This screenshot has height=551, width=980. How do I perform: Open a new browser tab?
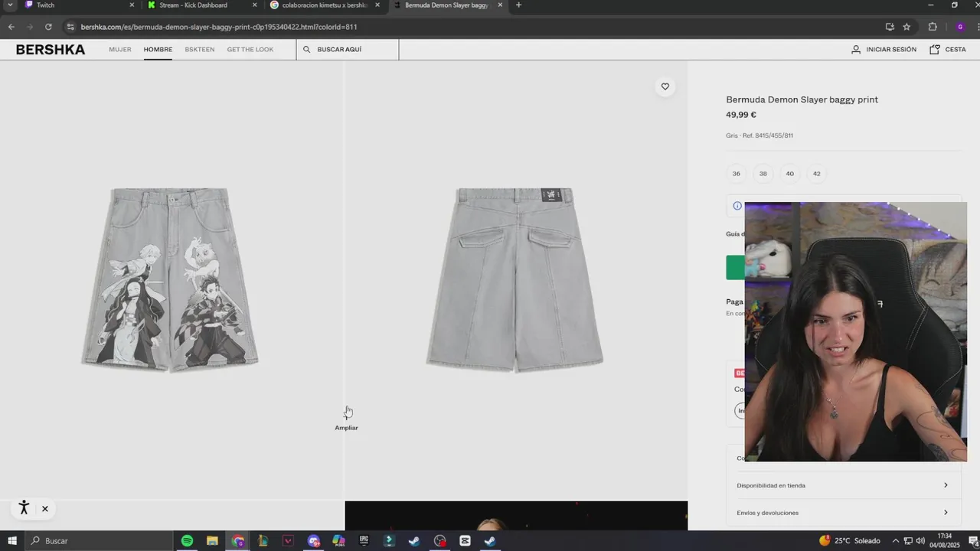518,5
